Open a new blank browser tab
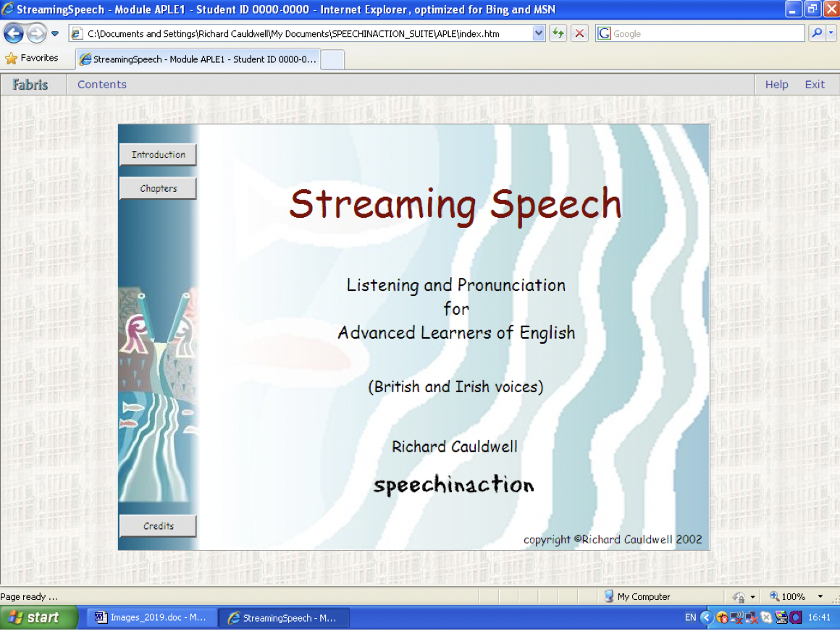 point(332,59)
